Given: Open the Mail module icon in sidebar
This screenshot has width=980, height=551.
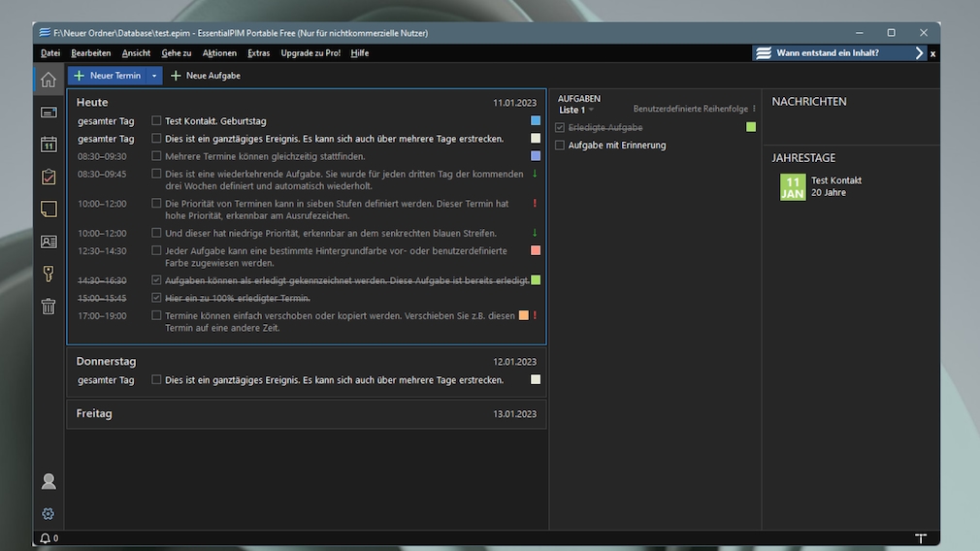Looking at the screenshot, I should click(49, 113).
